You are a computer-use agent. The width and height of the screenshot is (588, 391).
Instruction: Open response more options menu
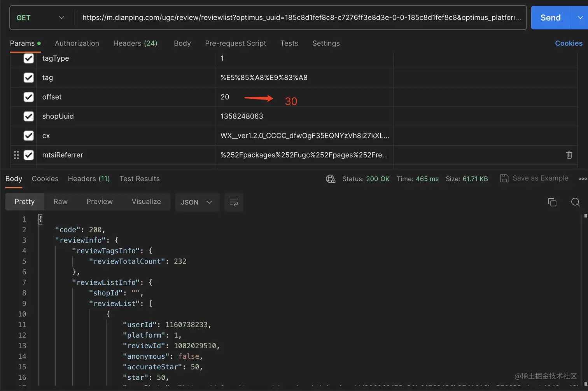click(x=582, y=179)
